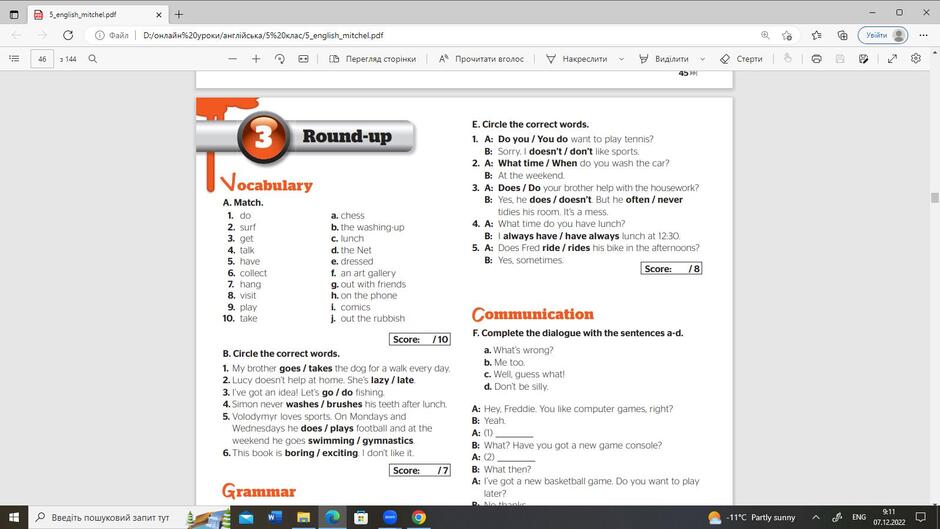
Task: Toggle the PDF table of contents
Action: (14, 59)
